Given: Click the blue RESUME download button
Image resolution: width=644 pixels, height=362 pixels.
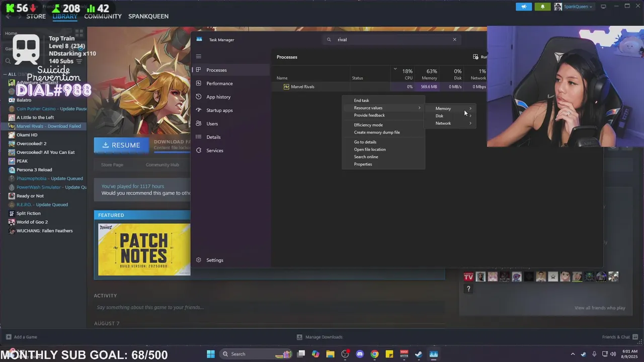Looking at the screenshot, I should 121,145.
